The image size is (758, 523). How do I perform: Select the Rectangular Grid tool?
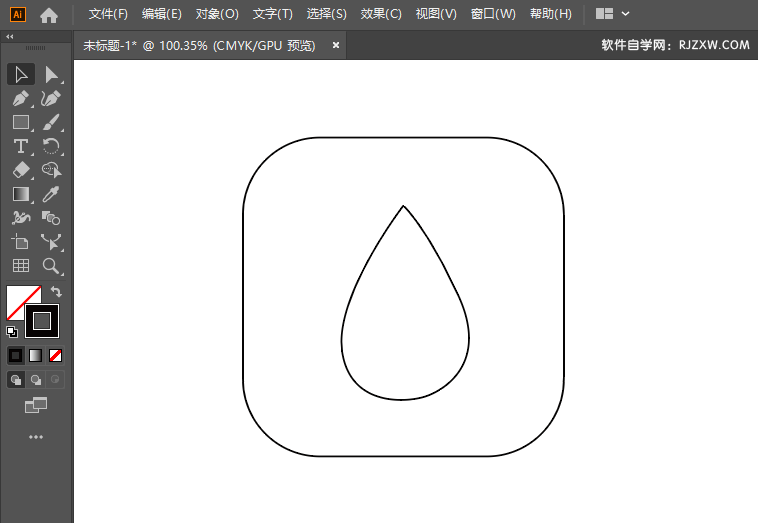[21, 265]
